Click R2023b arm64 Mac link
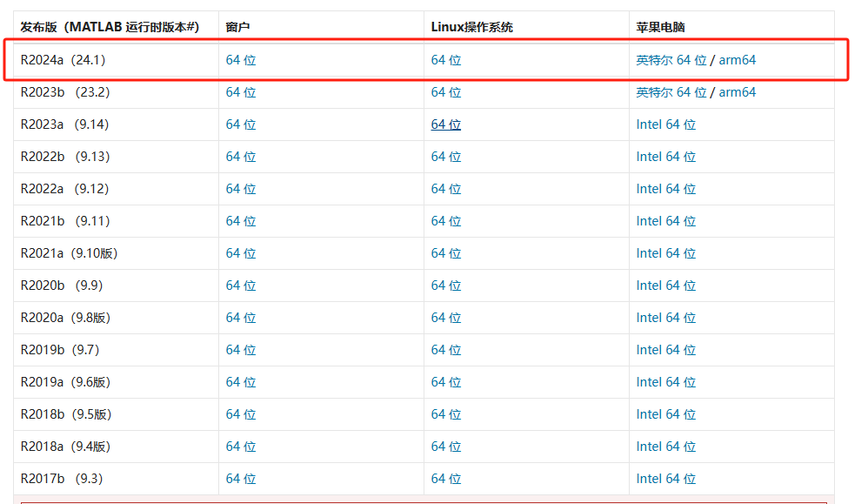 pyautogui.click(x=737, y=92)
